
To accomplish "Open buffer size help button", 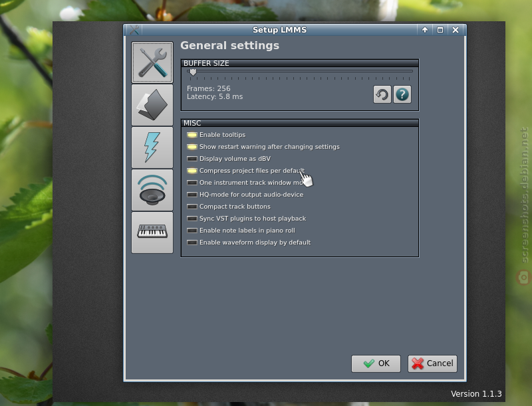I will click(x=402, y=94).
